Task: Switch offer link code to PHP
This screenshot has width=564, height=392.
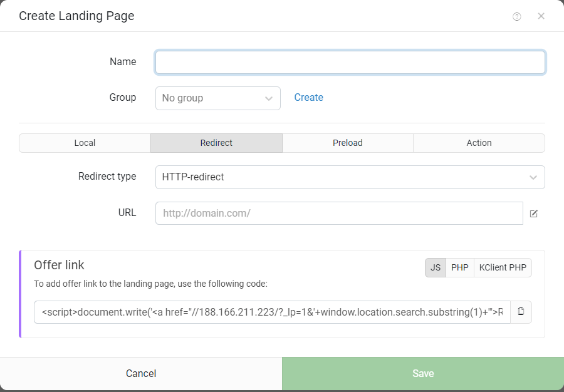Action: (460, 267)
